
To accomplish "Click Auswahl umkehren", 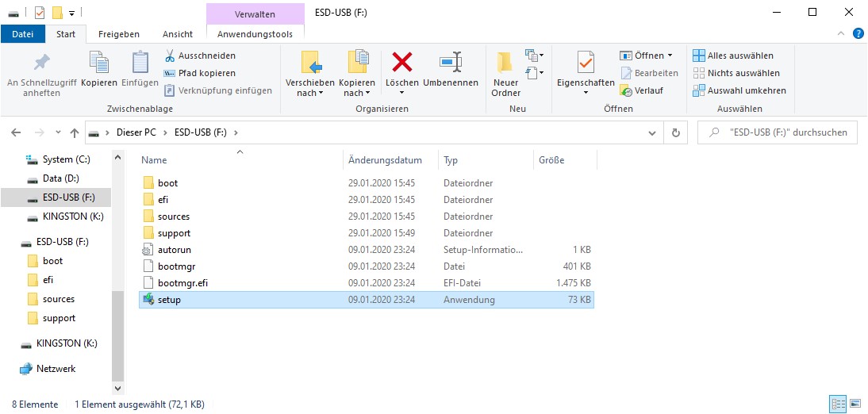I will coord(739,90).
